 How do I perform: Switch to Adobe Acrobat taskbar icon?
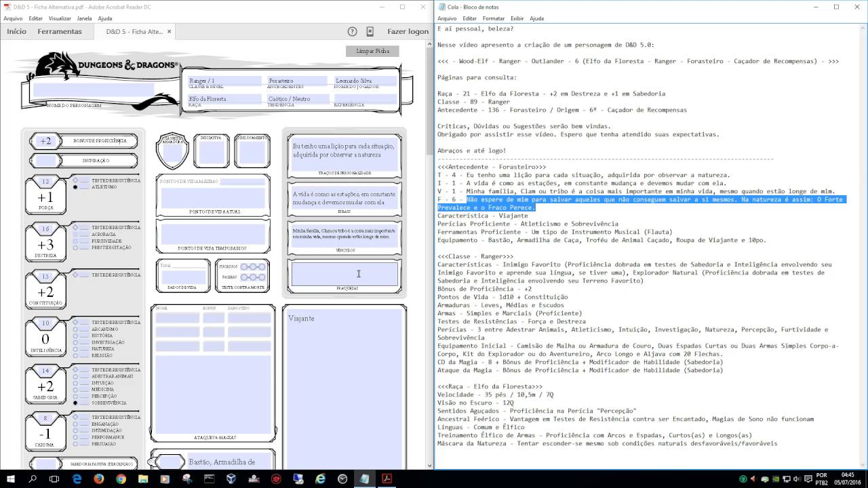pyautogui.click(x=387, y=479)
